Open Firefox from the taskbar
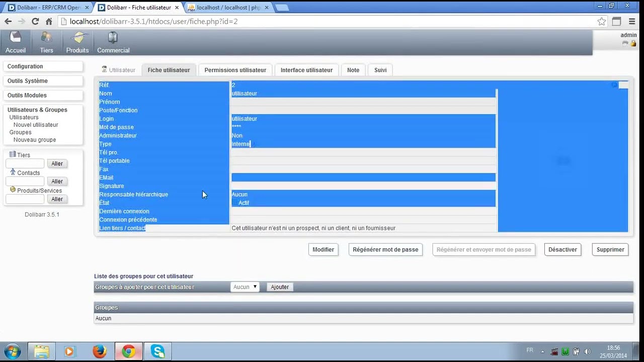Viewport: 644px width, 362px height. click(99, 351)
